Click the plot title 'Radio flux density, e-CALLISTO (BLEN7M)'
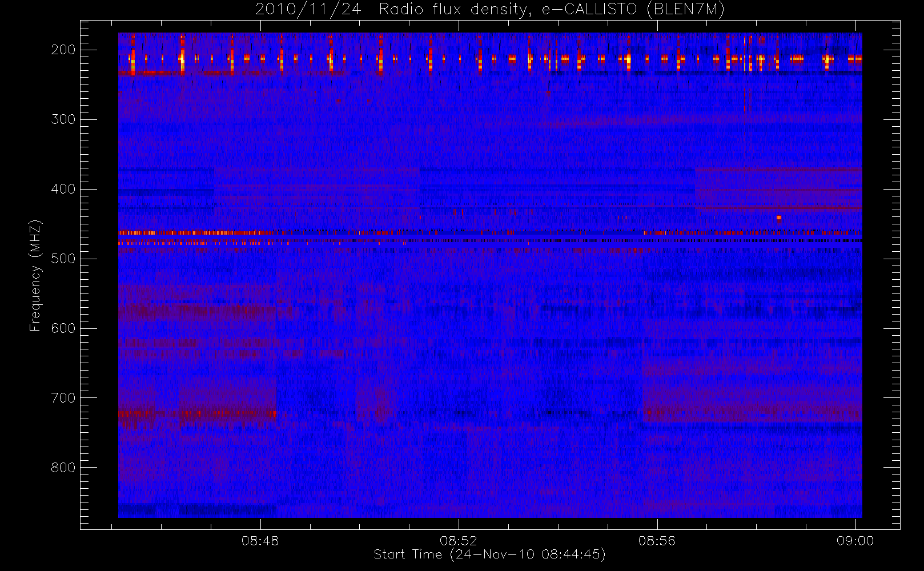 pos(552,10)
